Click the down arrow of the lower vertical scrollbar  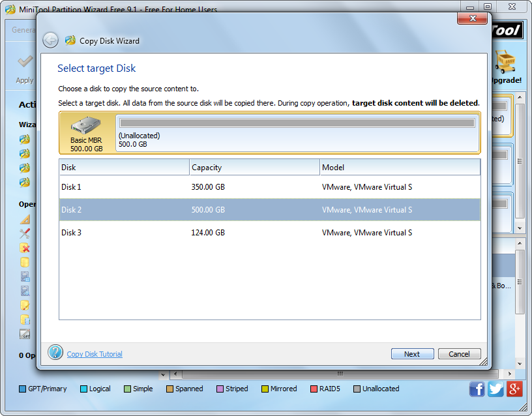point(520,364)
